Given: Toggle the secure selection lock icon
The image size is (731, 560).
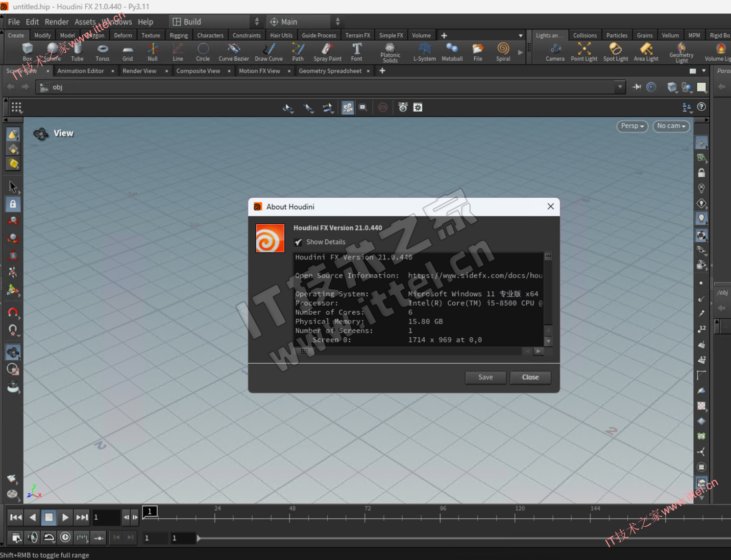Looking at the screenshot, I should pyautogui.click(x=13, y=204).
